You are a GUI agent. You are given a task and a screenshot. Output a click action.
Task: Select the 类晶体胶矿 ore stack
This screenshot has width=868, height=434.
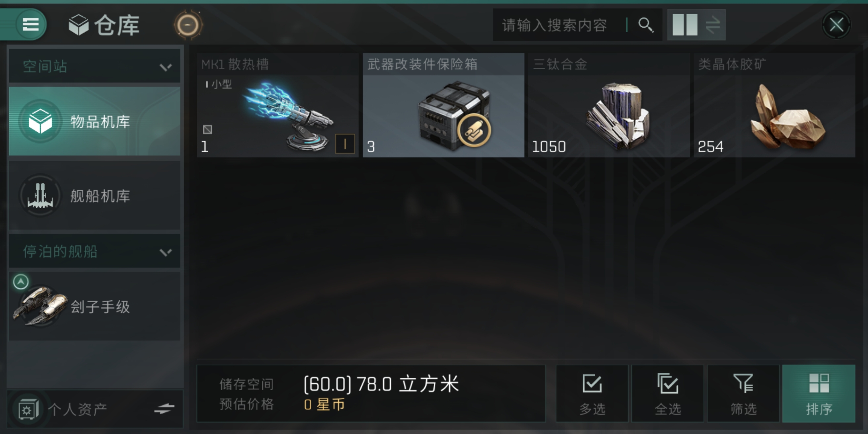774,105
